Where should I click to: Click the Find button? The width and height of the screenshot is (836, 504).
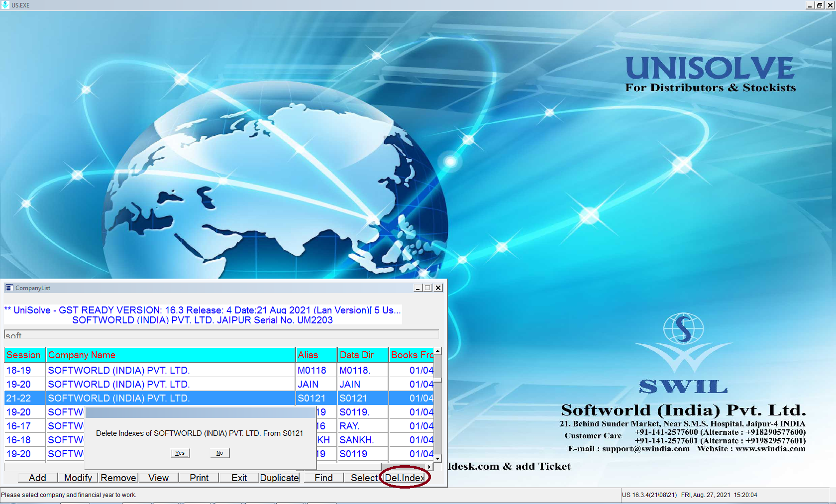click(323, 478)
